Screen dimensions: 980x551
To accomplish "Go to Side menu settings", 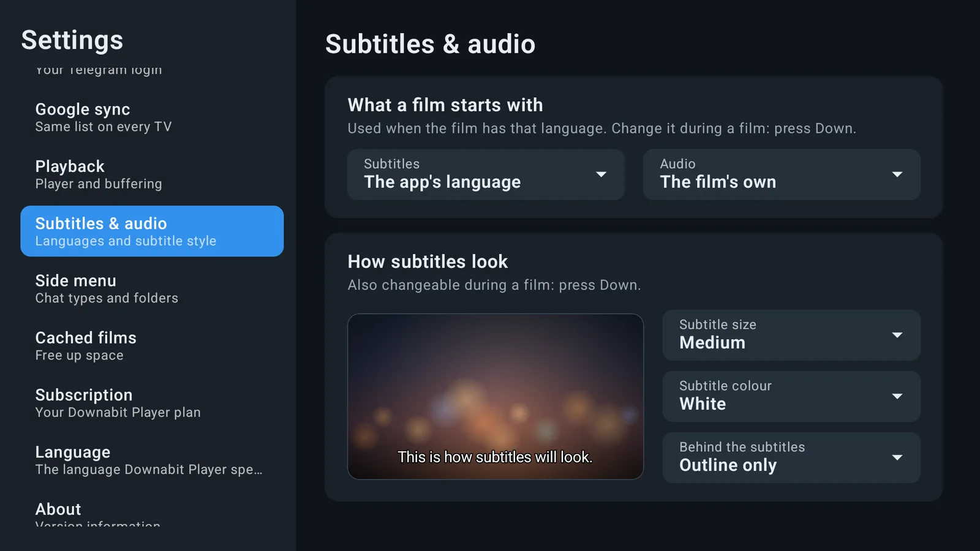I will tap(152, 288).
